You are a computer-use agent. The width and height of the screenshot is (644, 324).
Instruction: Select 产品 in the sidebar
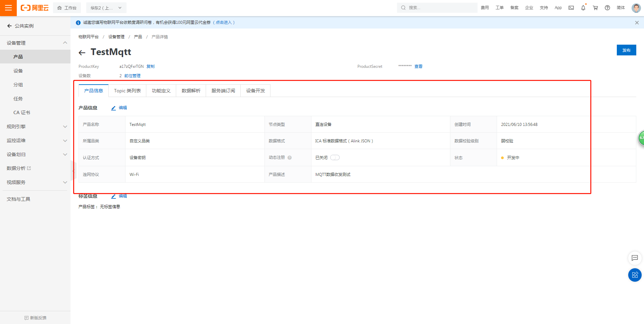[35, 57]
